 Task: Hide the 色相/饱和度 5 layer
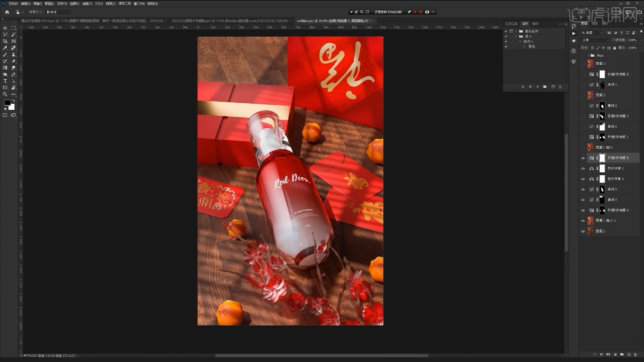[x=583, y=158]
